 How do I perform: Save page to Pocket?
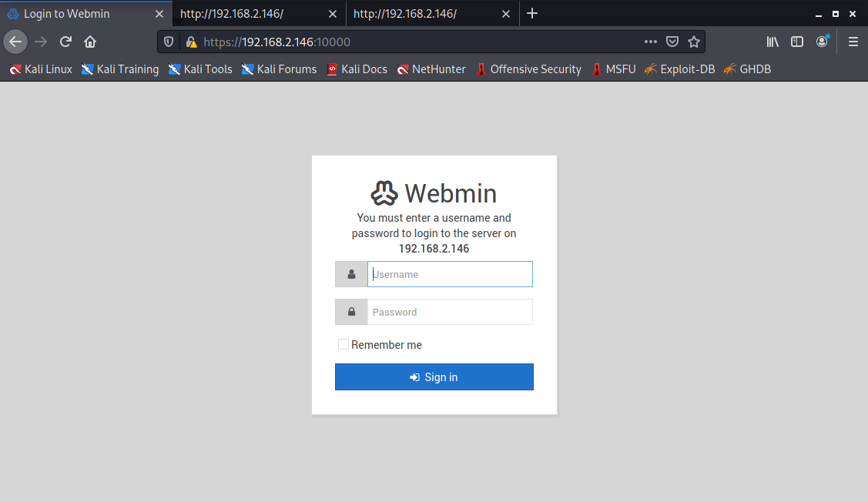coord(672,42)
